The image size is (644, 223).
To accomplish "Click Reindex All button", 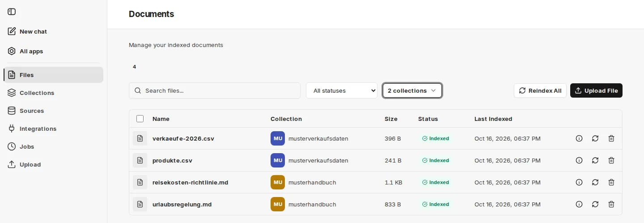I will click(540, 90).
